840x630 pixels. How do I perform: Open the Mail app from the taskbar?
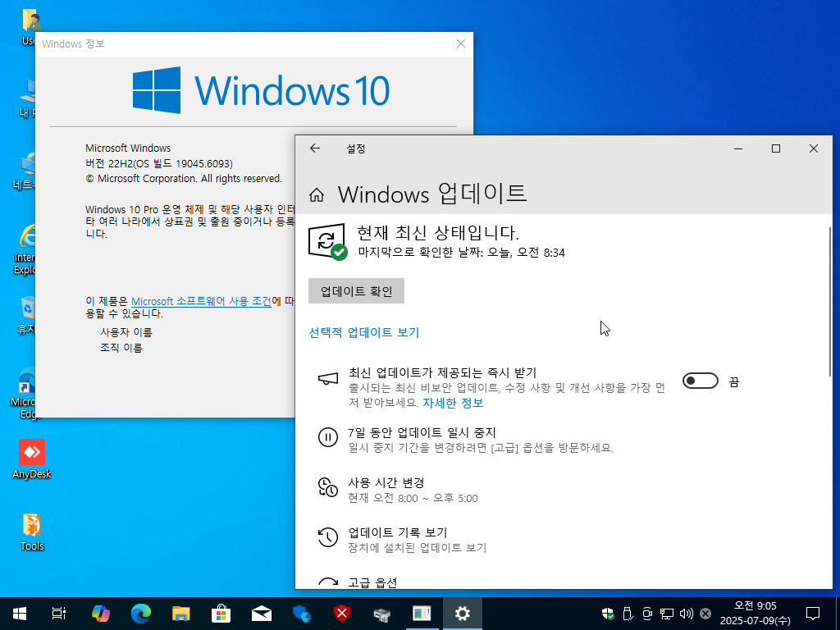pos(262,614)
